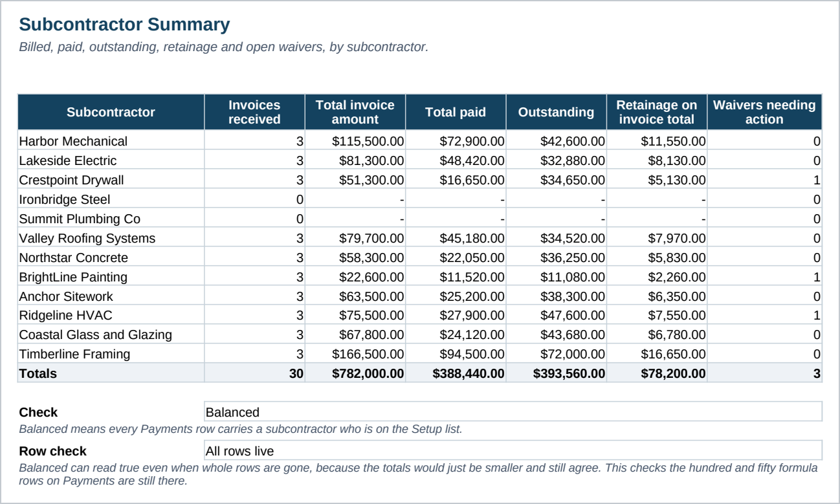Viewport: 840px width, 504px height.
Task: Click the Lakeside Electric name cell
Action: tap(111, 160)
